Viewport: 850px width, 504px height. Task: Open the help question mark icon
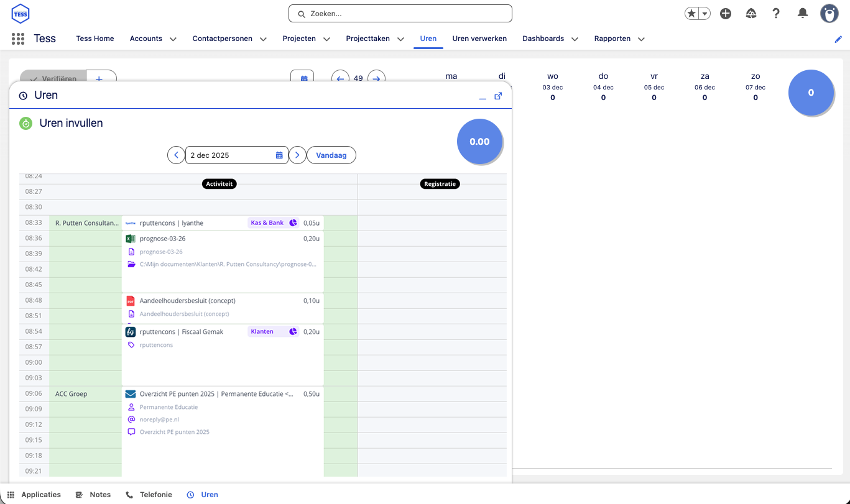tap(776, 13)
